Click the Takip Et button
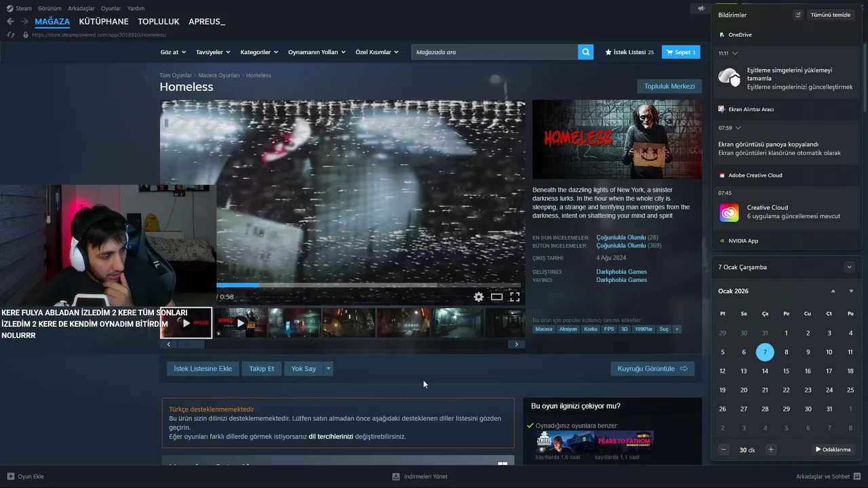Screen dimensions: 868x488 [262, 369]
